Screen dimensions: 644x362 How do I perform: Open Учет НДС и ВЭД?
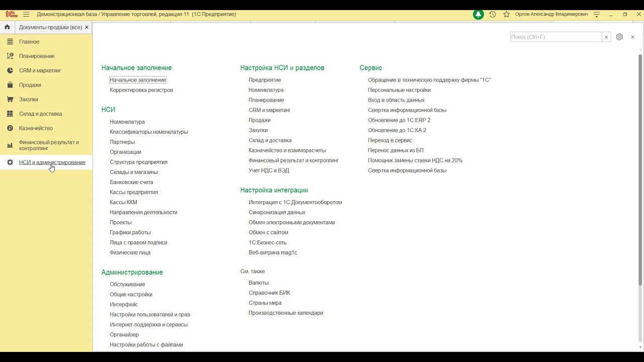[269, 170]
